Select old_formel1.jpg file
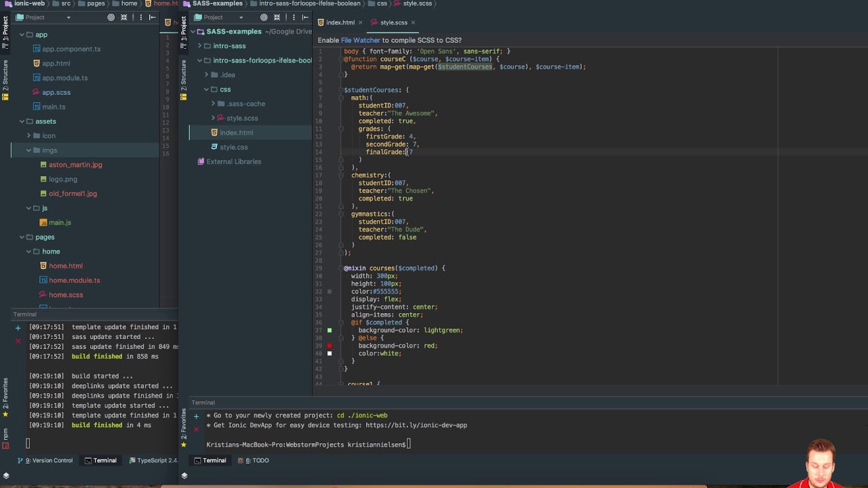Image resolution: width=868 pixels, height=488 pixels. coord(73,194)
